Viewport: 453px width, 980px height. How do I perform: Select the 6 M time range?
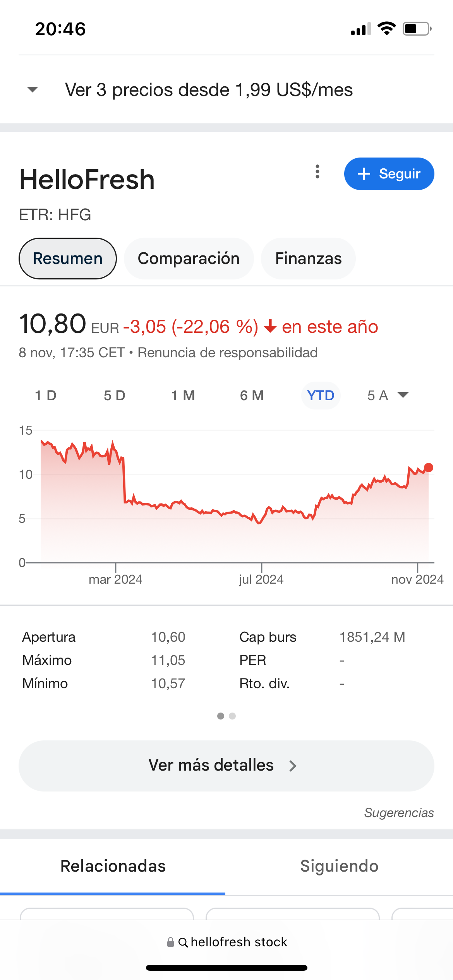(x=252, y=396)
